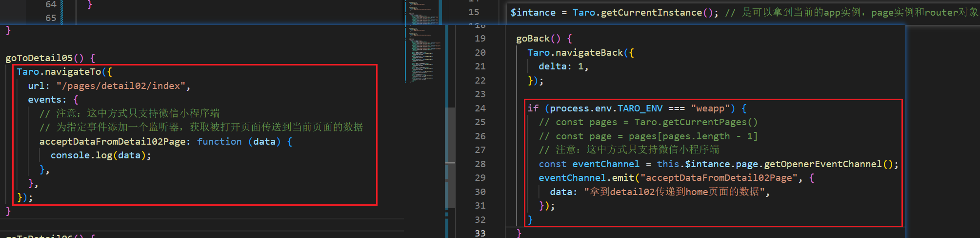This screenshot has width=980, height=238.
Task: Click the 'goToDetail06() {' line at bottom
Action: (50, 236)
